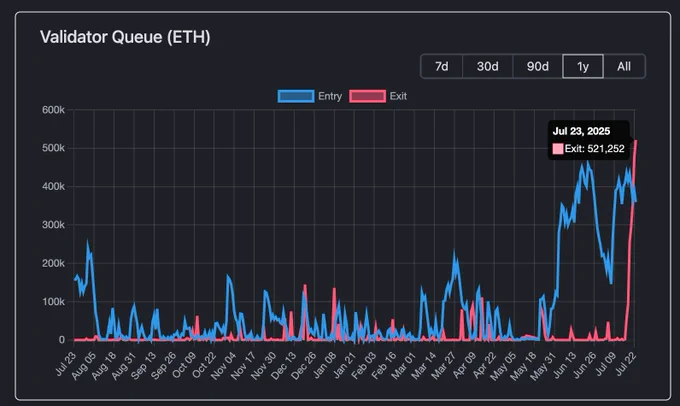
Task: Click the Jul 23 x-axis label
Action: pos(66,363)
